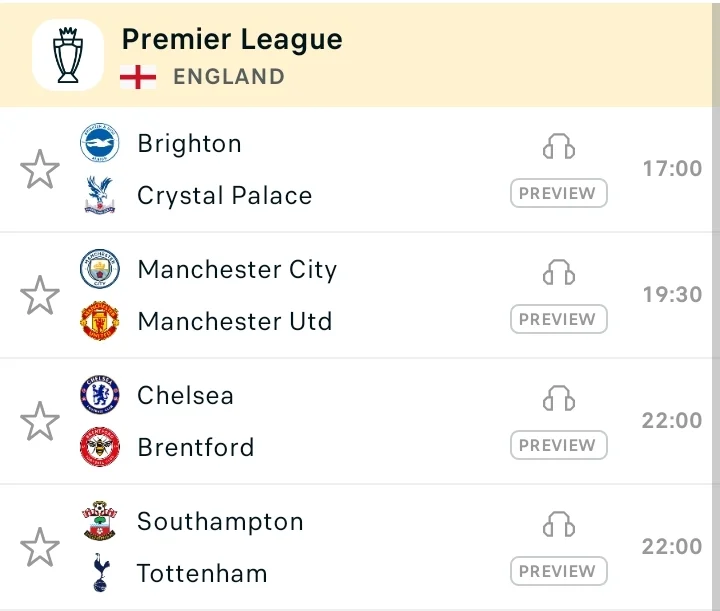The width and height of the screenshot is (720, 611).
Task: Favorite the Brighton vs Crystal Palace match
Action: click(x=40, y=169)
